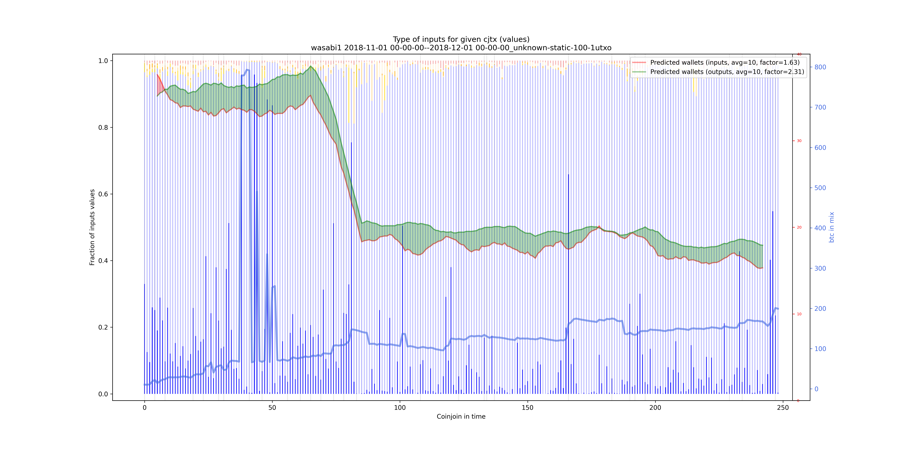Click left y-axis tick label '1.0'

pyautogui.click(x=103, y=61)
